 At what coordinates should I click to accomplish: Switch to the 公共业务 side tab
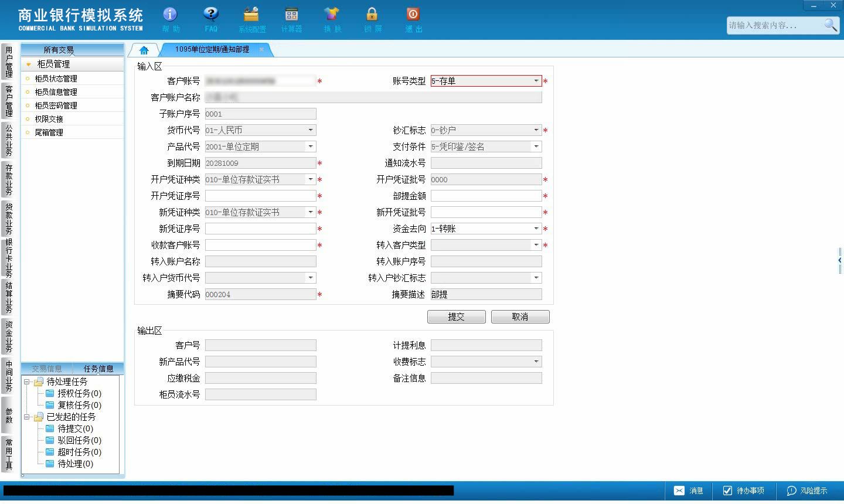coord(9,140)
